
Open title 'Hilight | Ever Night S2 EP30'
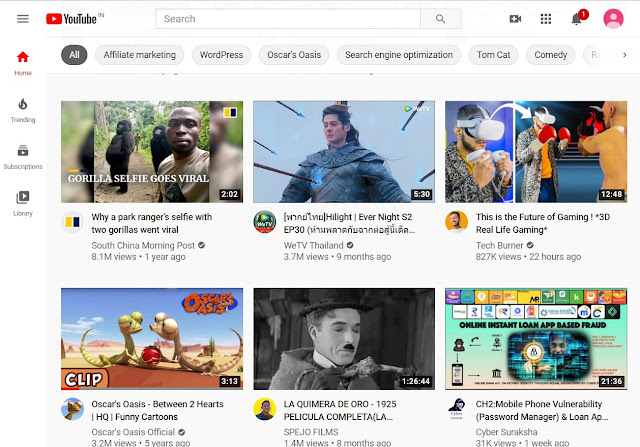349,223
